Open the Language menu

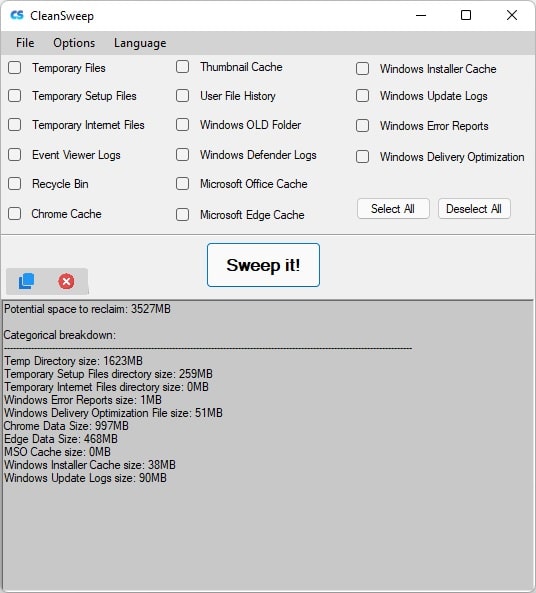pos(140,43)
